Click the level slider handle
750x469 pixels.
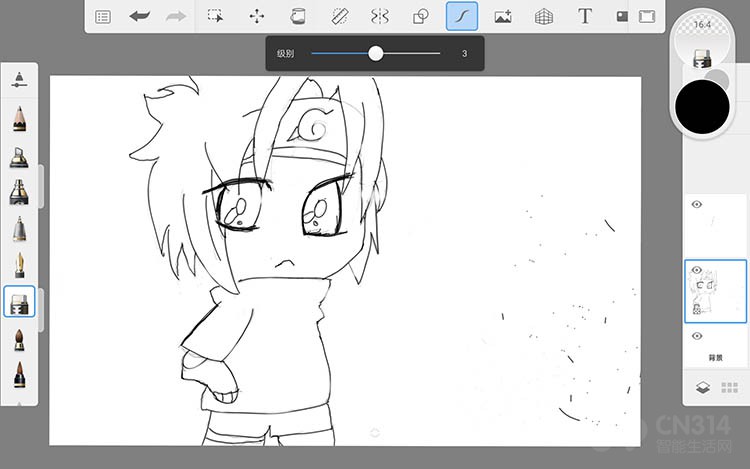coord(375,54)
